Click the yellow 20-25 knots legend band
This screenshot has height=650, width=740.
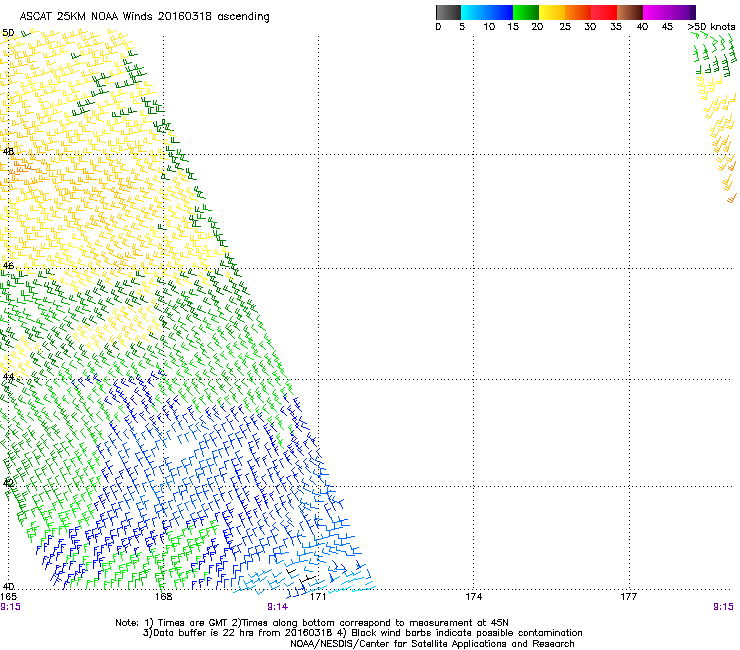point(552,12)
